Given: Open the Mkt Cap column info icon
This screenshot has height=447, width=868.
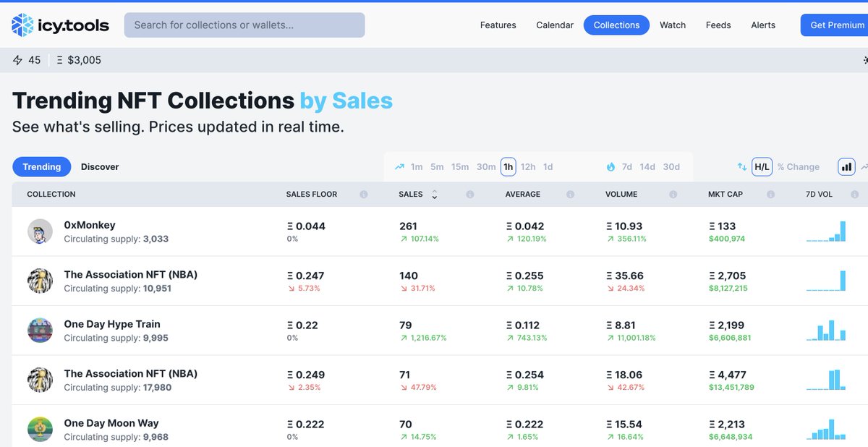Looking at the screenshot, I should click(770, 195).
